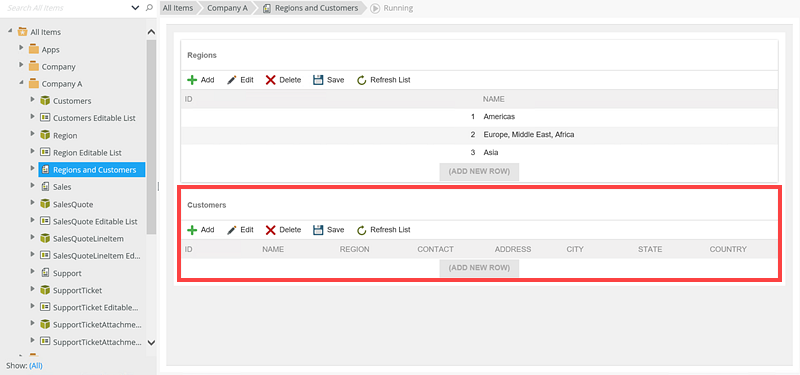
Task: Click Regions and Customers breadcrumb
Action: coord(311,8)
